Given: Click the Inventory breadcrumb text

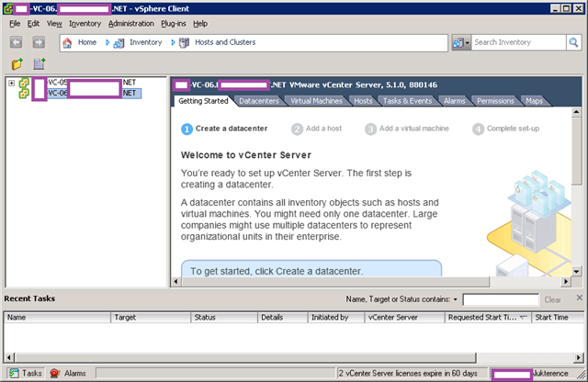Looking at the screenshot, I should [x=145, y=42].
